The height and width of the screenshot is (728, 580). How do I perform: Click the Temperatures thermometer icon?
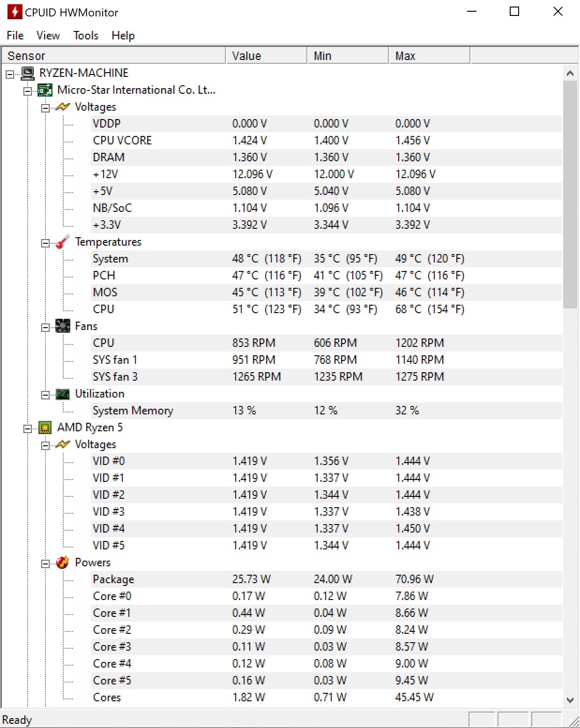pos(63,242)
